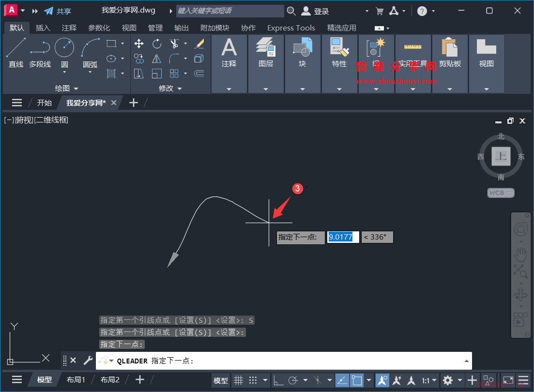The width and height of the screenshot is (534, 392).
Task: Switch to the 布局1 layout tab
Action: [x=76, y=380]
